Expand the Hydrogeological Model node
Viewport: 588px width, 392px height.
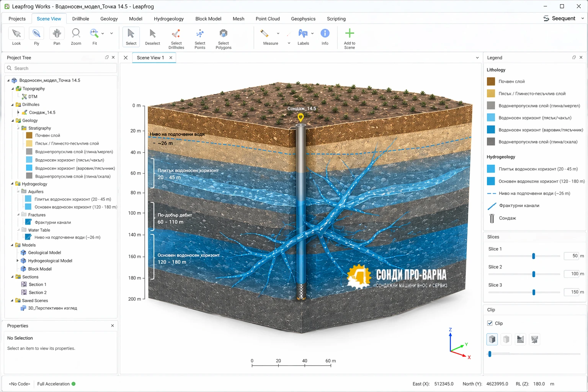18,261
